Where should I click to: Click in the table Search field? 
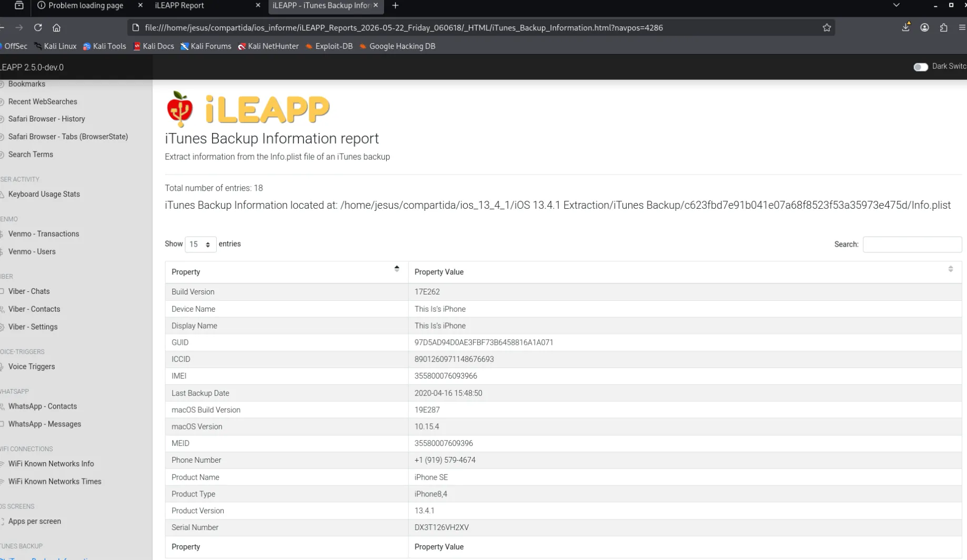[912, 245]
